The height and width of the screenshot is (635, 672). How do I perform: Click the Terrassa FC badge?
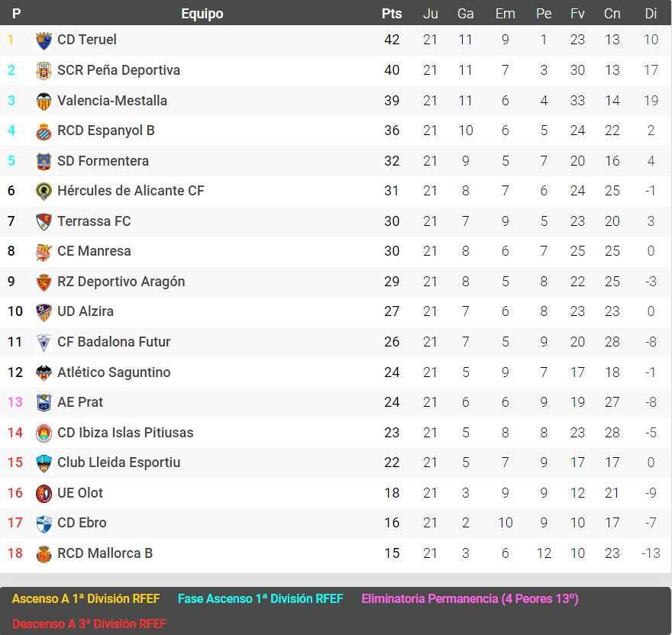coord(44,221)
